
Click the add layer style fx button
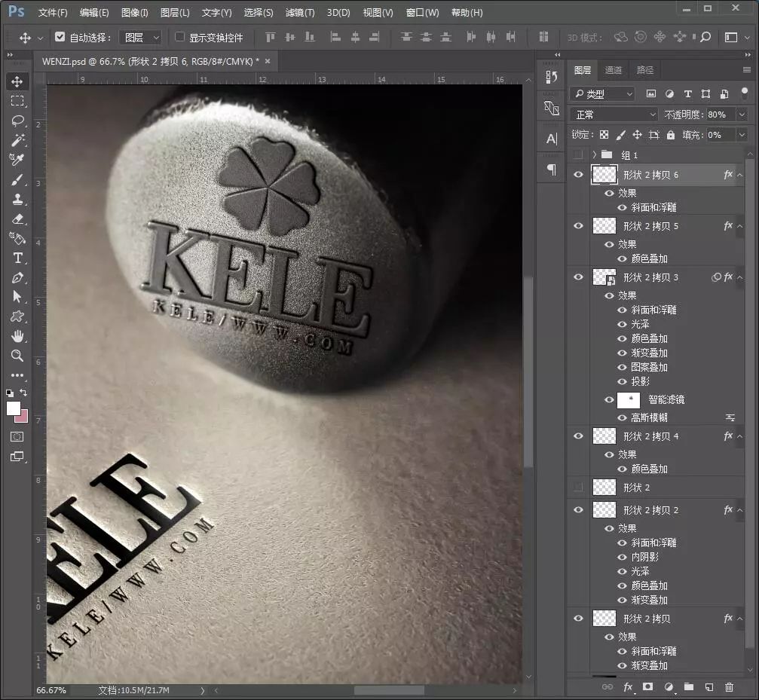[627, 687]
